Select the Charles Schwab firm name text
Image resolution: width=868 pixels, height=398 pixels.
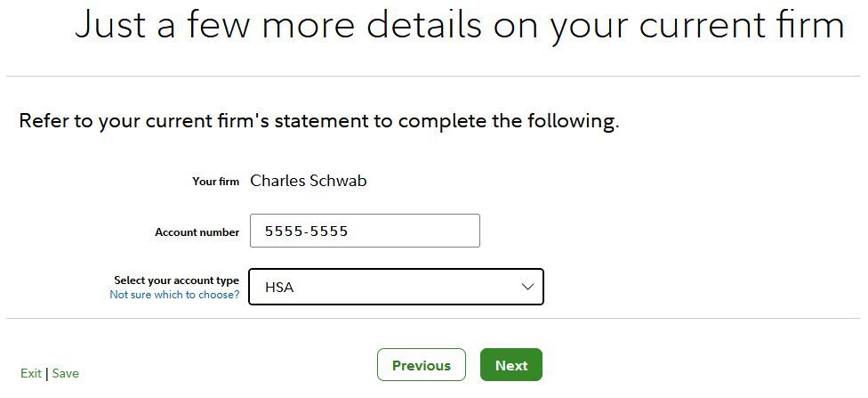click(x=309, y=181)
